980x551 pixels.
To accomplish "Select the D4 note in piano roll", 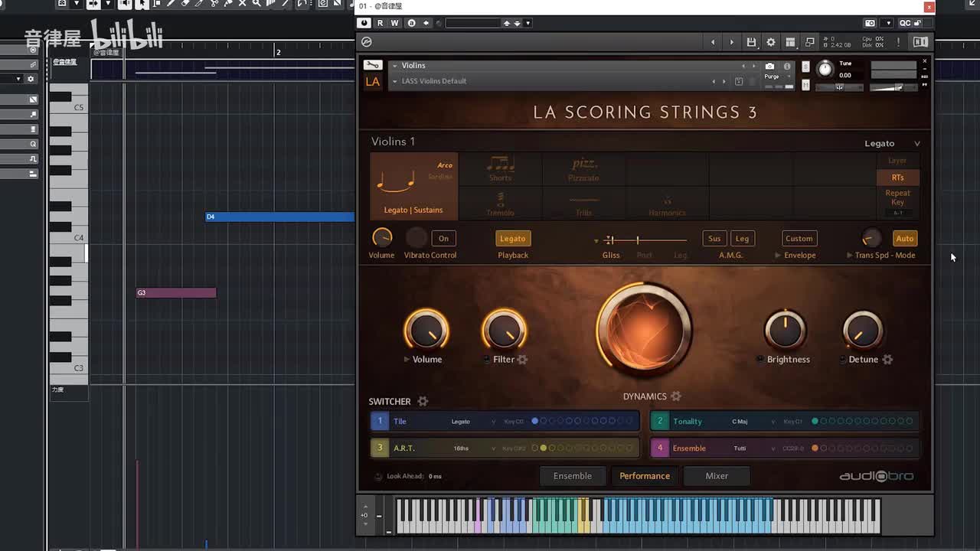I will point(280,217).
